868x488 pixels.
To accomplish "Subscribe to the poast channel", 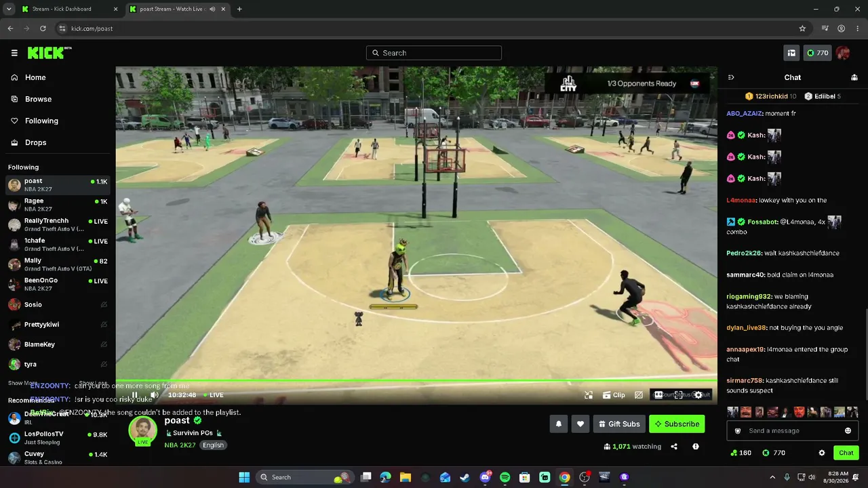I will (x=677, y=424).
